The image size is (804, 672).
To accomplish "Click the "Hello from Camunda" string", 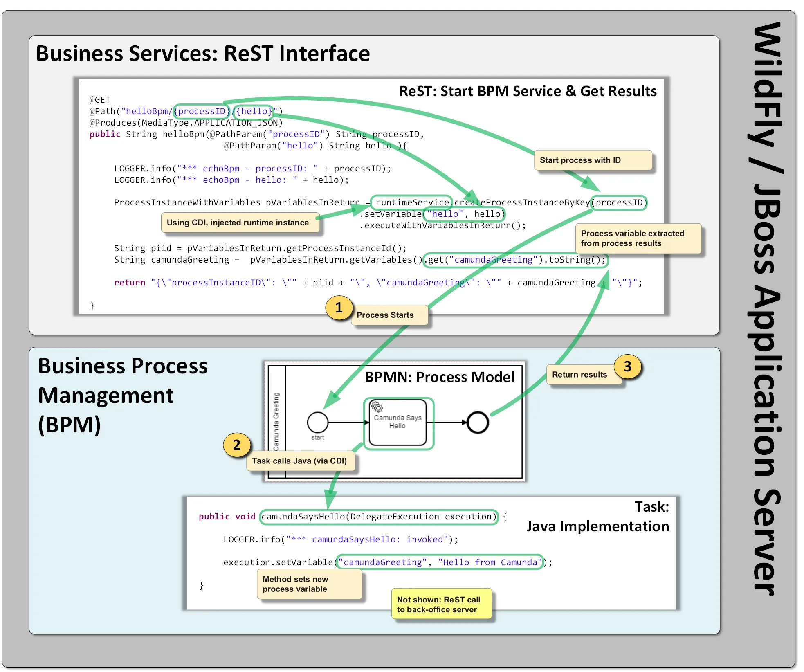I will coord(490,562).
